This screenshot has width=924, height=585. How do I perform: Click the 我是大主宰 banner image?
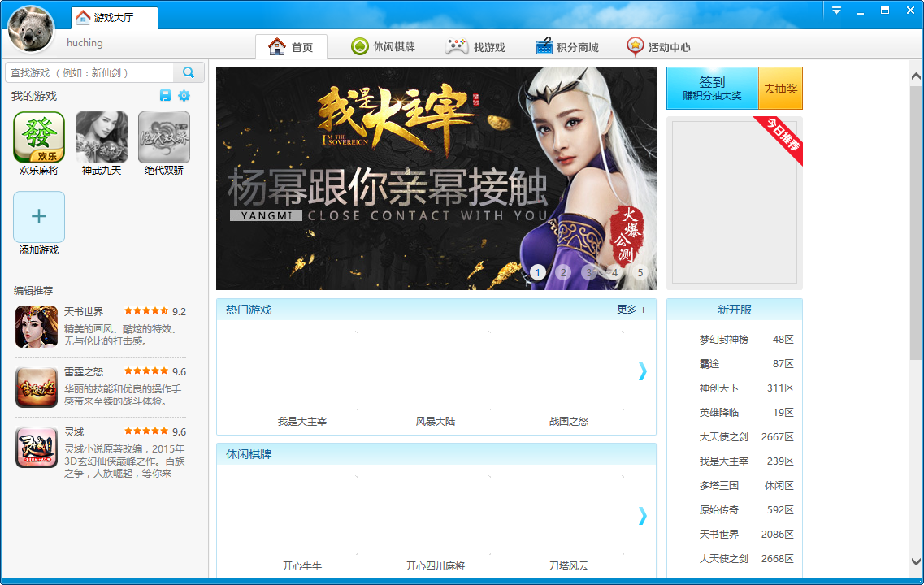coord(436,178)
